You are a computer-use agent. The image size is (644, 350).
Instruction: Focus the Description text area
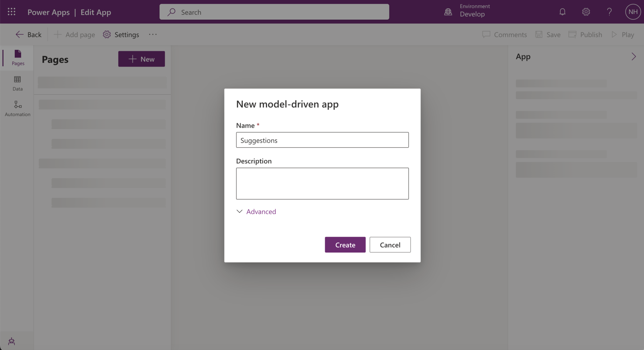322,183
